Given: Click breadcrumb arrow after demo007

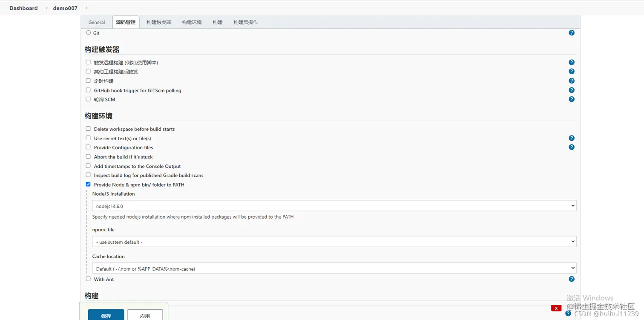Looking at the screenshot, I should point(86,8).
